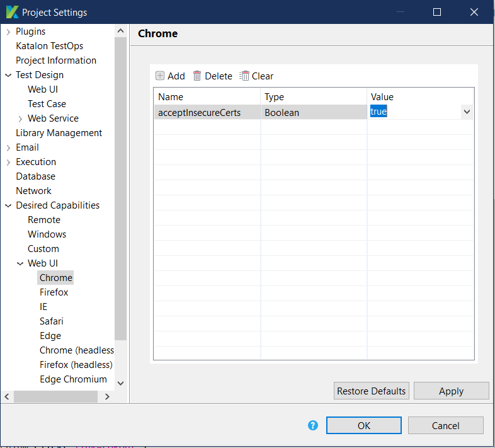This screenshot has width=495, height=448.
Task: Click the Katalon logo in title bar
Action: (x=13, y=12)
